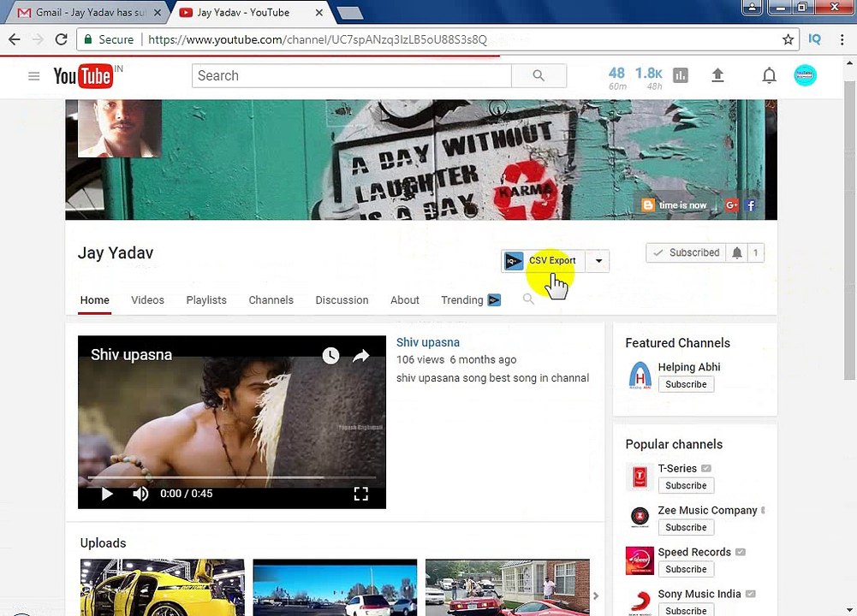Play the Shiv upasna video
Image resolution: width=857 pixels, height=616 pixels.
coord(107,494)
